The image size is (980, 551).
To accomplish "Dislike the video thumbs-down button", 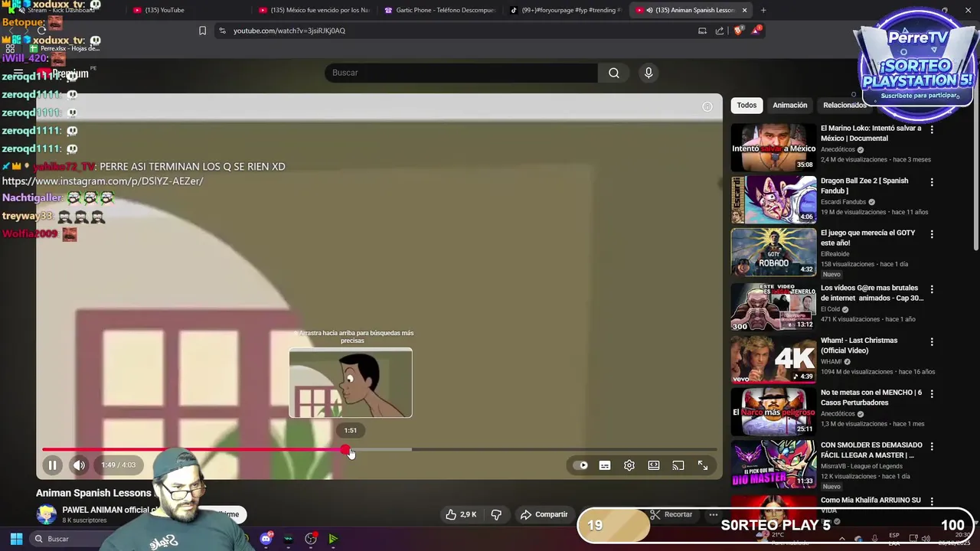I will pos(496,515).
